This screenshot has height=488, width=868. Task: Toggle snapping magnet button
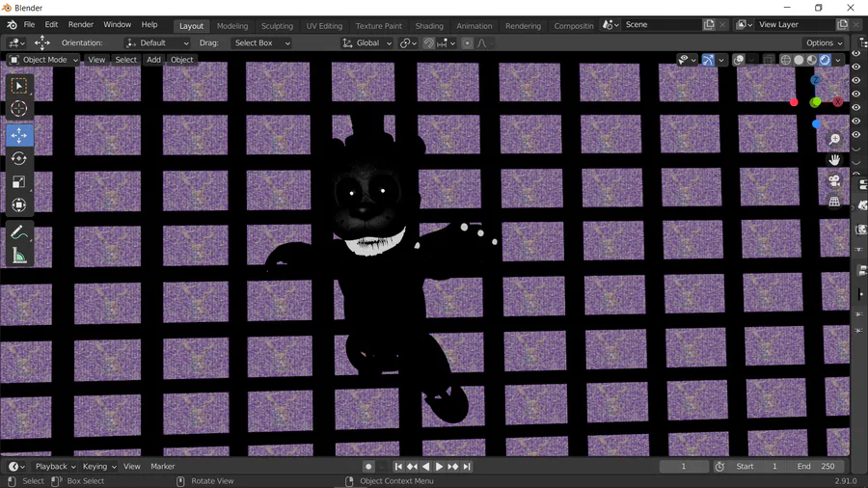pos(428,43)
